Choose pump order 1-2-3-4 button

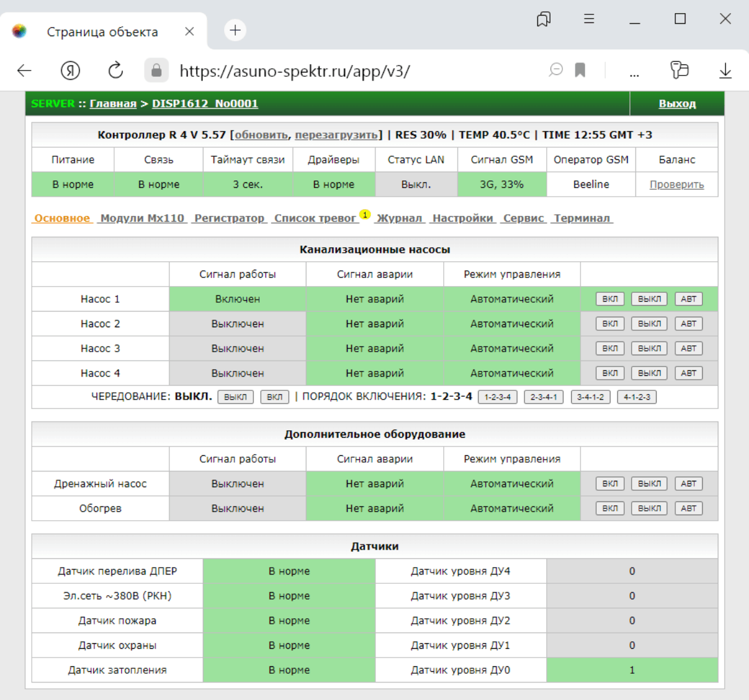pos(497,397)
